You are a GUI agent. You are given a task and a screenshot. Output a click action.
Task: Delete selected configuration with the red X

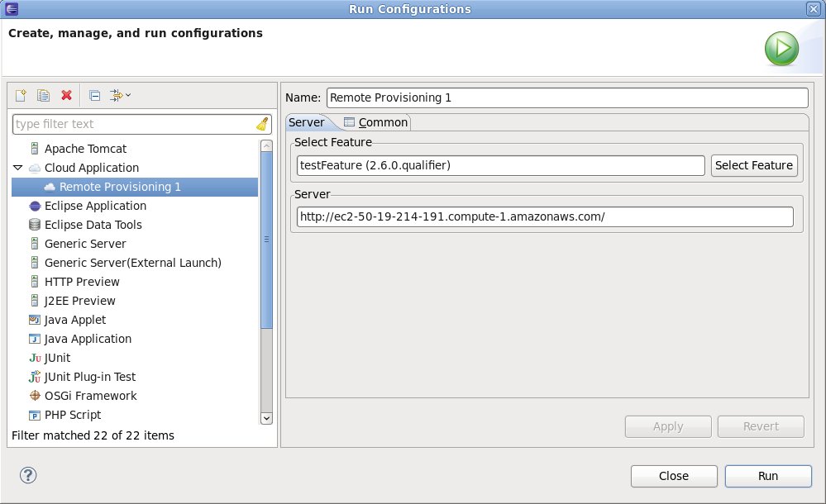pos(66,95)
